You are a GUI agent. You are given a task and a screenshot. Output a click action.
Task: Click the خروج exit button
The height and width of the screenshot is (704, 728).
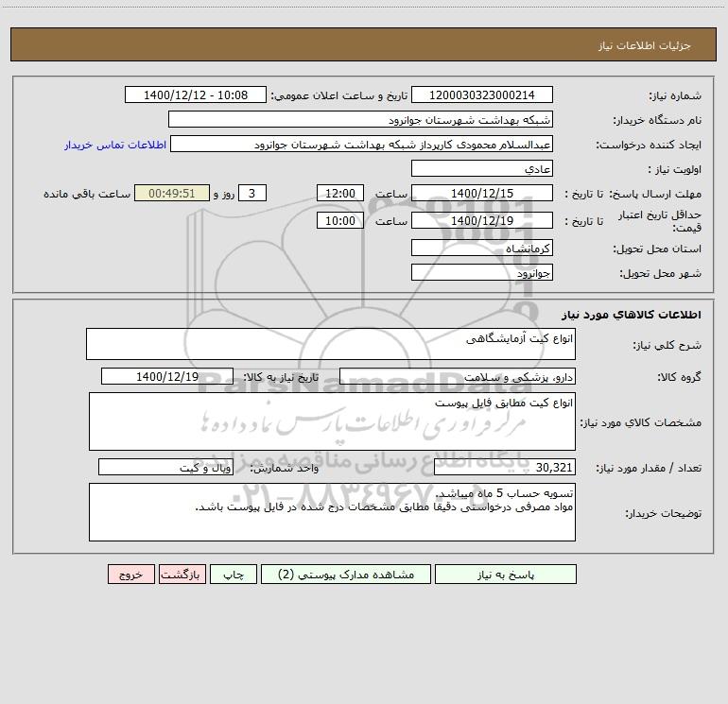[130, 574]
